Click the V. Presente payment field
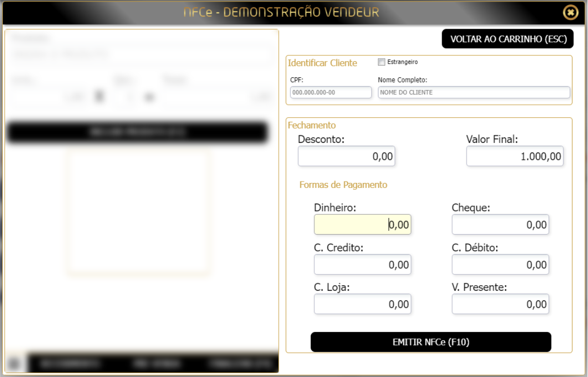The image size is (588, 377). 500,304
